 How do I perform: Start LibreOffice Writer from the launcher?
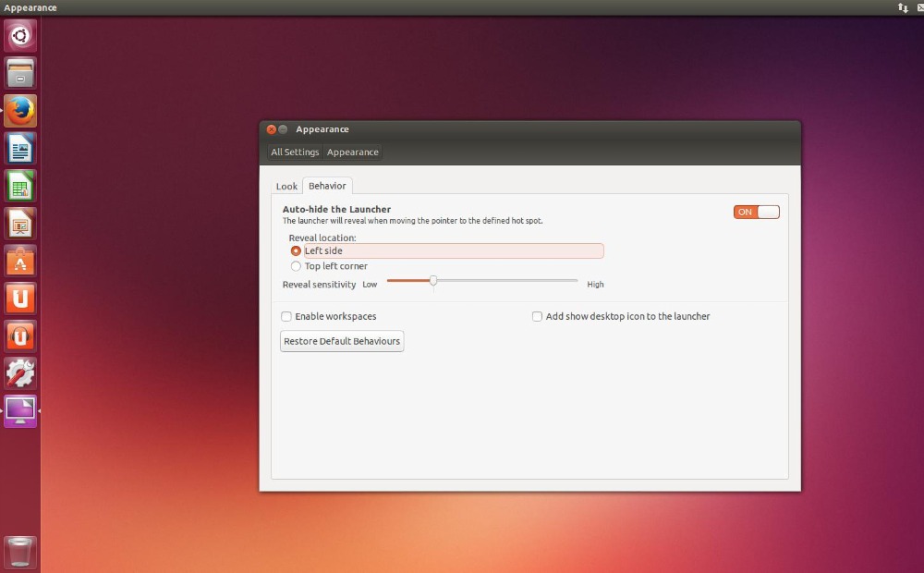coord(20,148)
